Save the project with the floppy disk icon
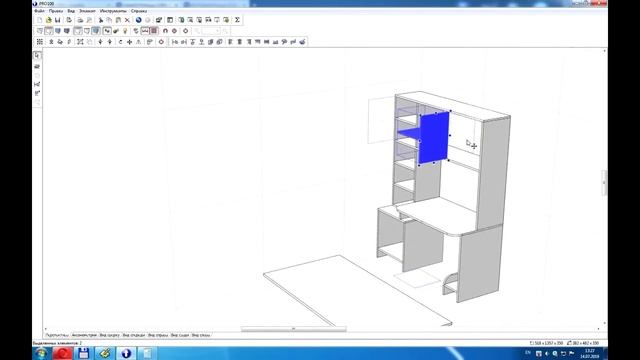 pos(58,20)
